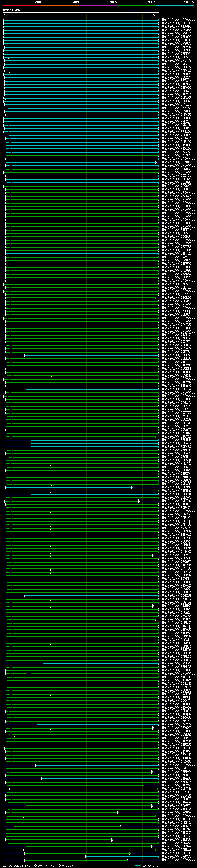Viewport: 197px width, 868px height.
Task: Click hit label UniRef100_Q9XF97
Action: pos(177,40)
